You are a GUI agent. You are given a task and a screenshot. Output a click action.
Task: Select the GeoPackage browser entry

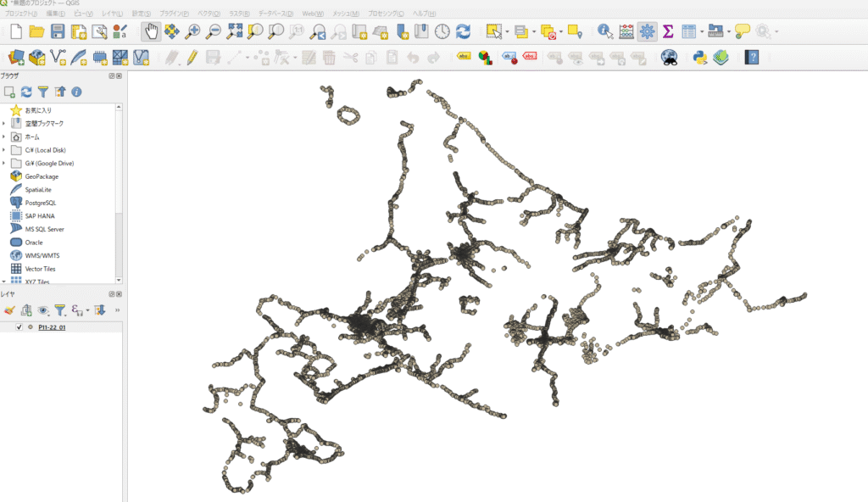click(42, 176)
